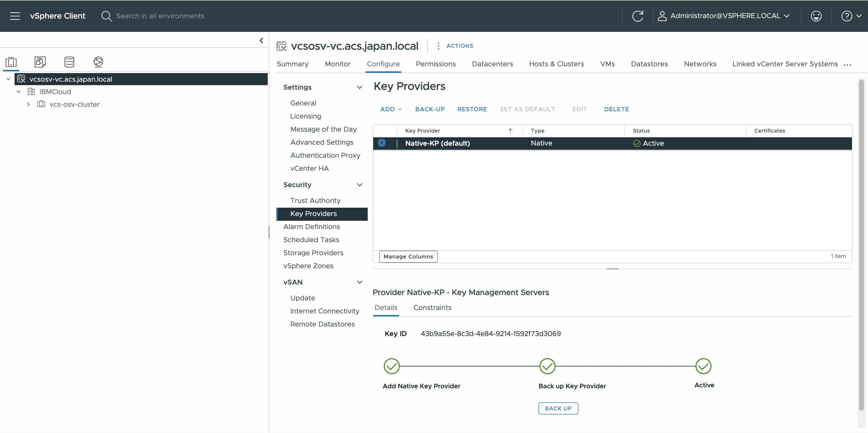Click the vcs-osv-cluster cluster icon

41,104
